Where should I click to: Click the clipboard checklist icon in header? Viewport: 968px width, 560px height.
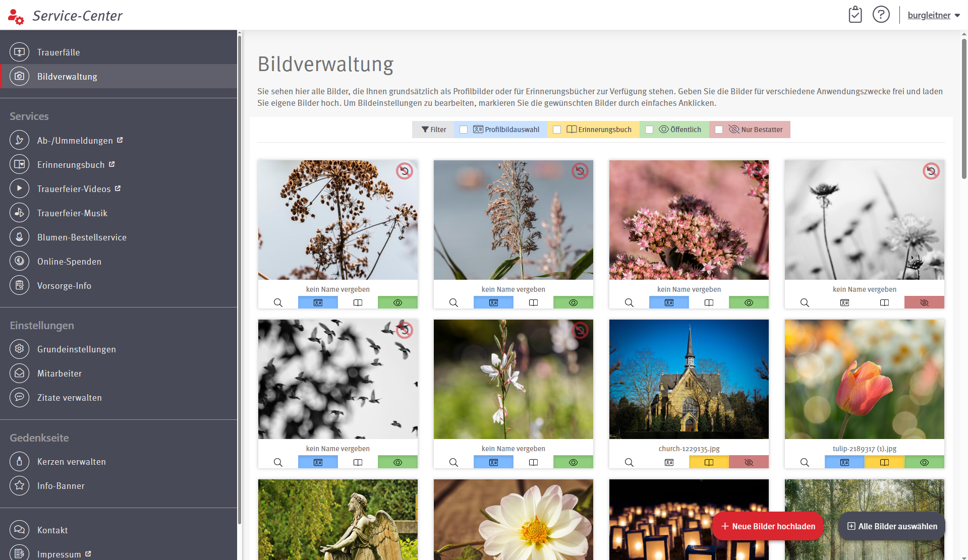(x=855, y=15)
